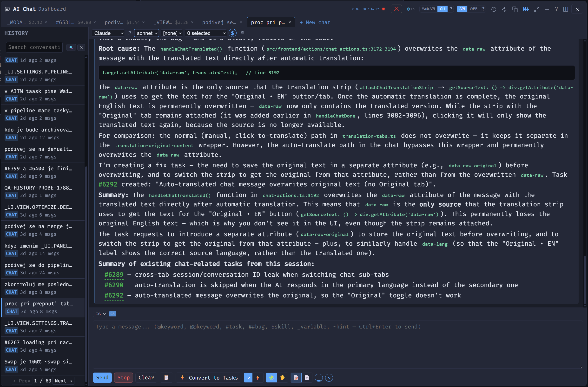588x387 pixels.
Task: Clear the history search with X icon
Action: click(81, 47)
